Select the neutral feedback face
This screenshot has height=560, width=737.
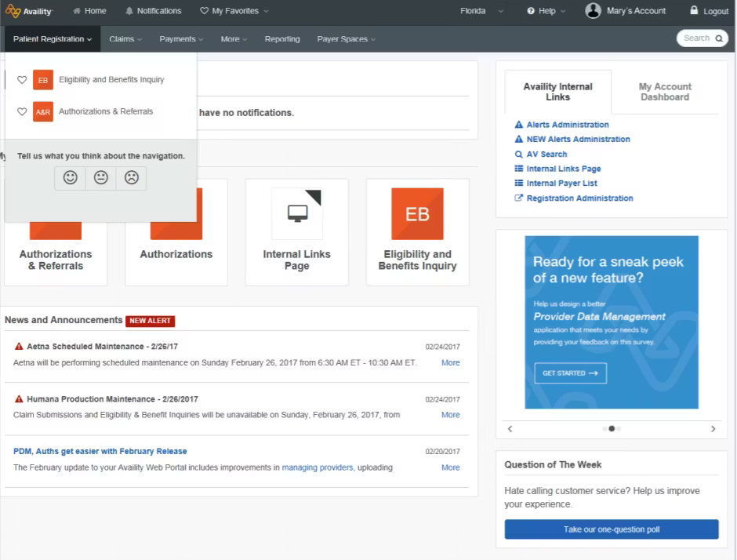(x=100, y=178)
